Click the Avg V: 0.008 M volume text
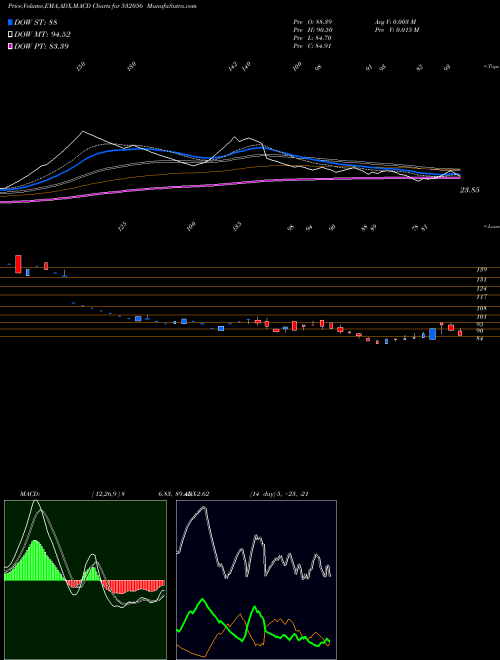Image resolution: width=500 pixels, height=660 pixels. click(x=396, y=21)
